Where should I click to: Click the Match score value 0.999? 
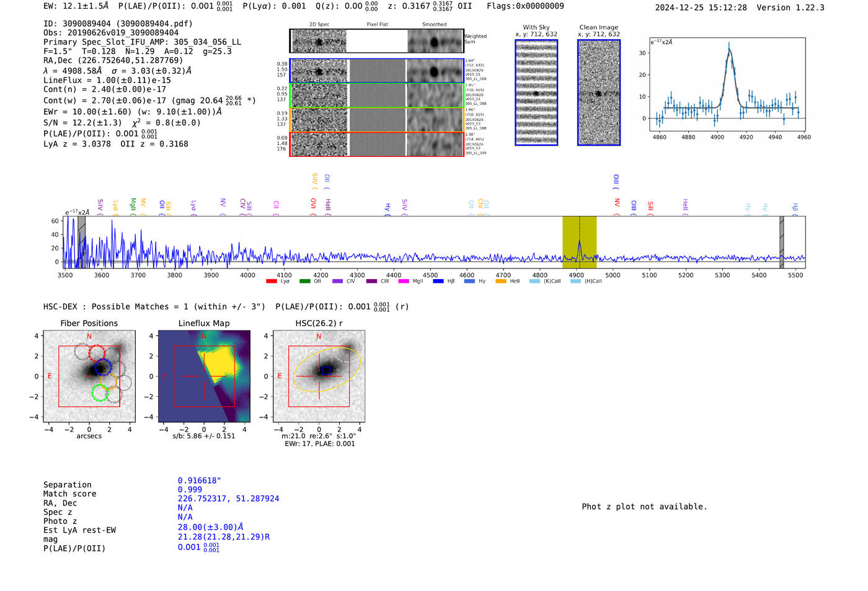pos(190,490)
